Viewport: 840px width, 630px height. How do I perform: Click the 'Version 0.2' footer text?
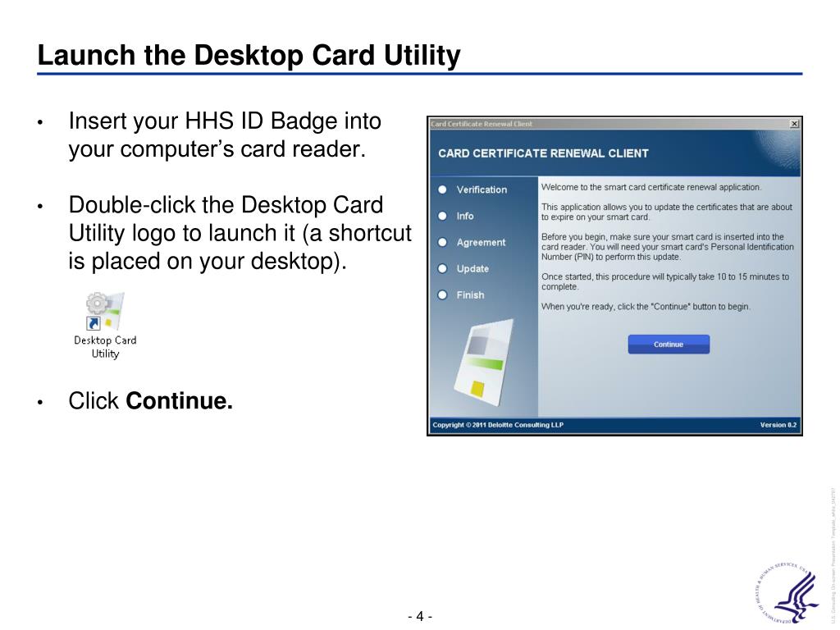(x=778, y=425)
